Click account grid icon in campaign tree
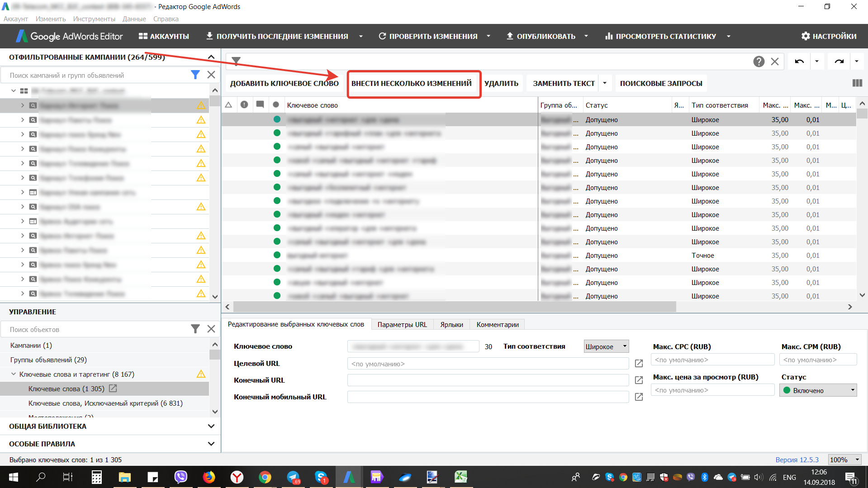The width and height of the screenshot is (868, 488). [24, 91]
